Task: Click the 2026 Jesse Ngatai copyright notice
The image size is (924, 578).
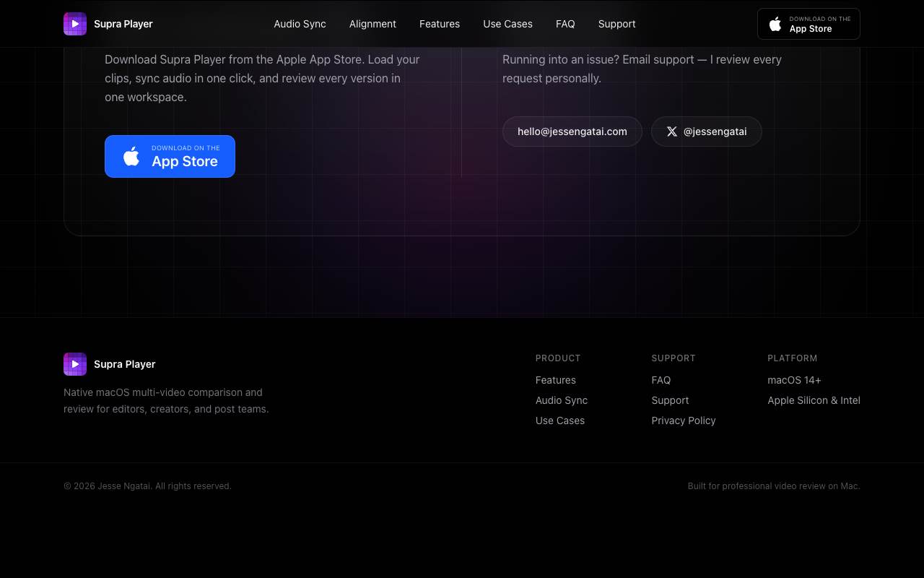Action: tap(147, 486)
